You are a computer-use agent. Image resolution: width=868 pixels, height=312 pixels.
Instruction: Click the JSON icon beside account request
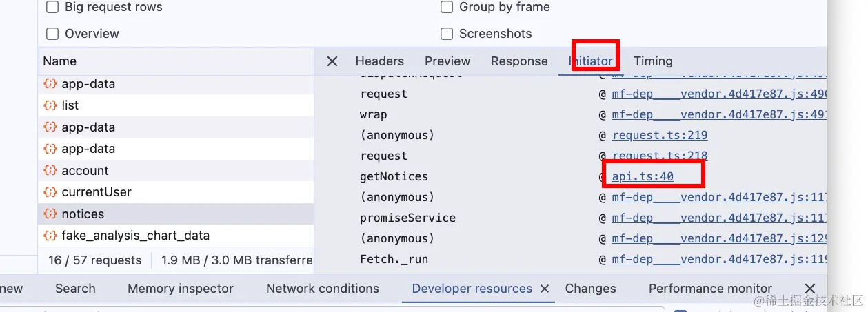50,171
